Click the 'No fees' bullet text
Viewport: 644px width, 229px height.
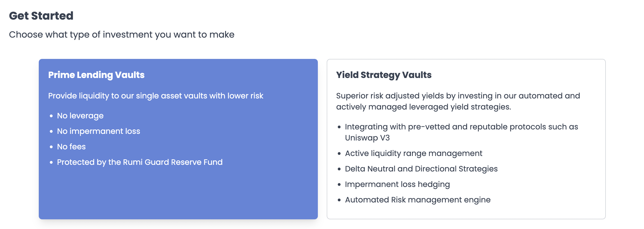coord(71,147)
